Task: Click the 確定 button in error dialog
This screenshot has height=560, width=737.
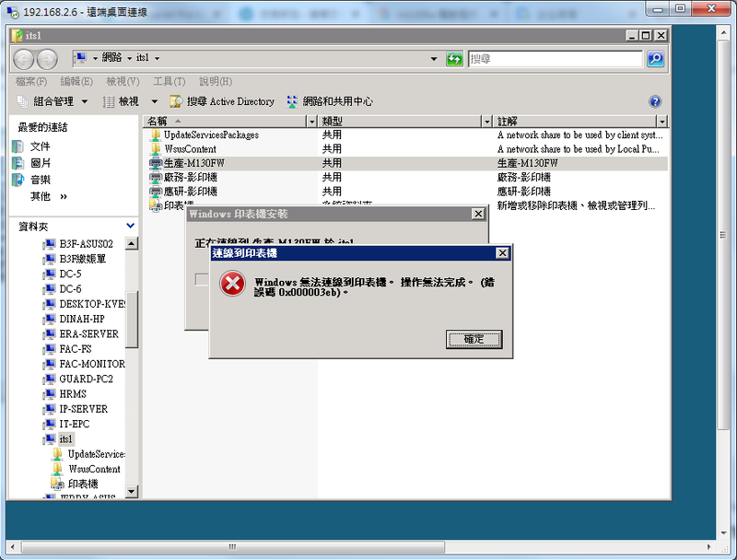Action: (474, 339)
